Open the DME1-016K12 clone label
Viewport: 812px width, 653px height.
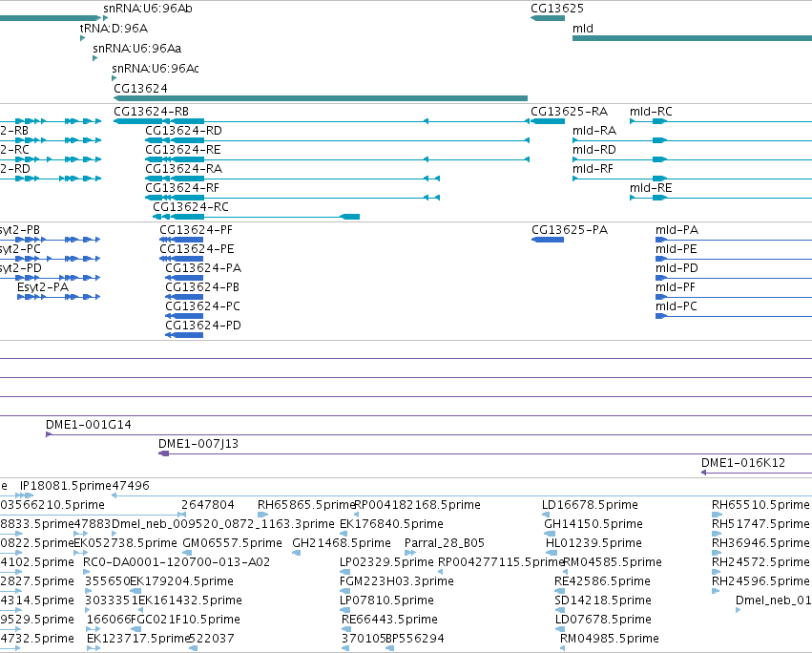tap(743, 463)
